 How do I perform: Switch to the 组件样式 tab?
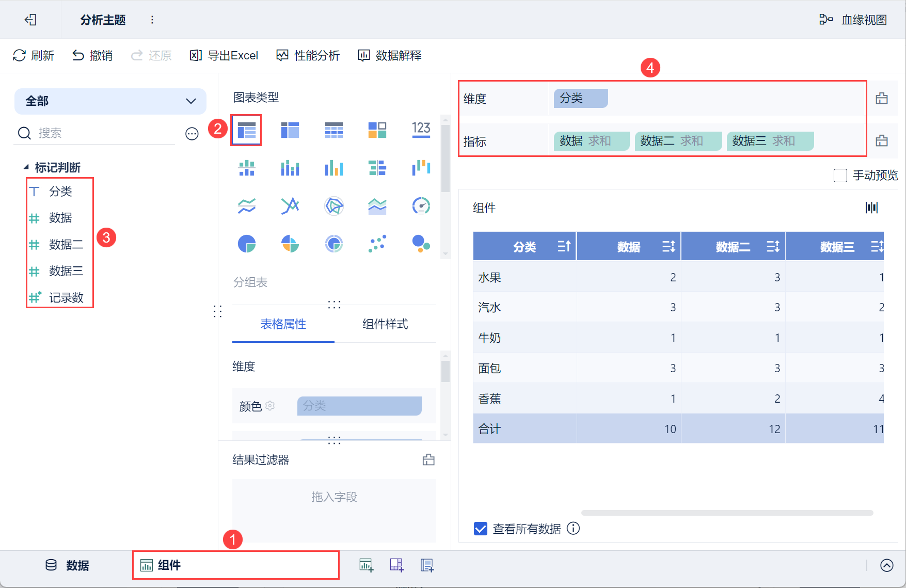[385, 324]
